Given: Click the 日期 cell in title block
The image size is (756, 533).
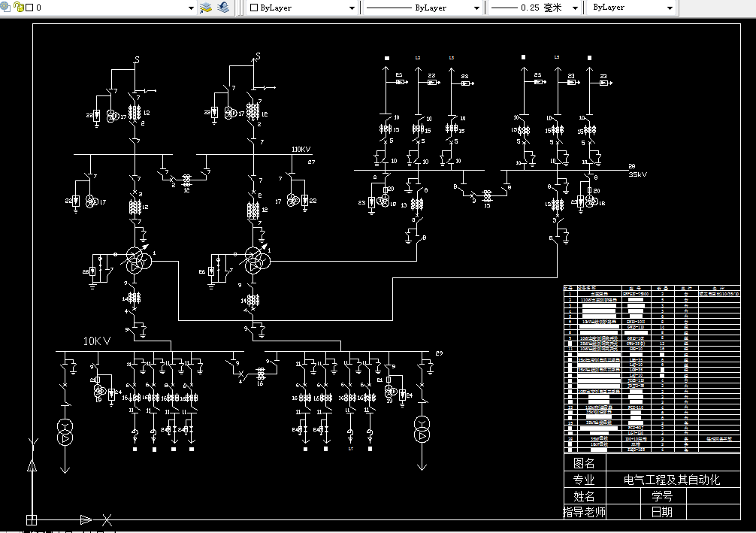Looking at the screenshot, I should pos(661,513).
